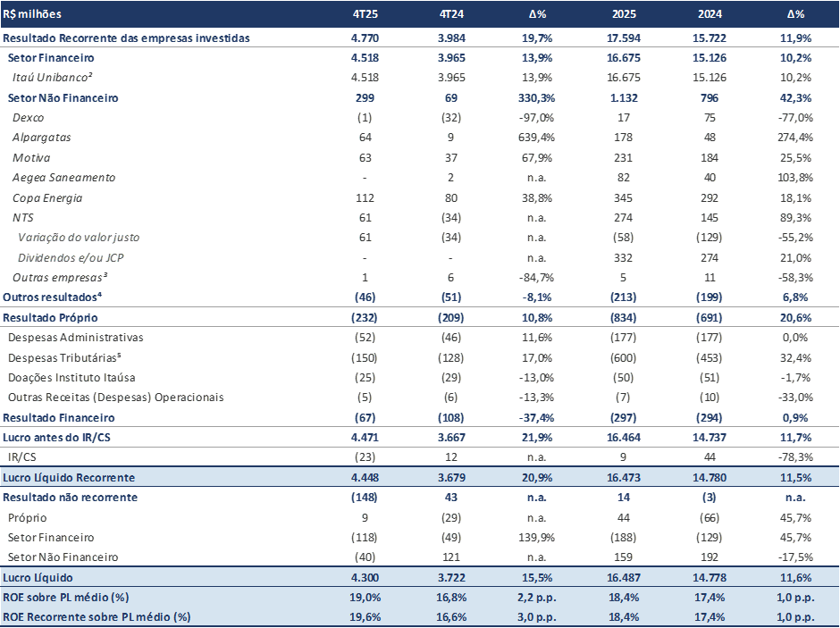Click the Lucro antes do IR/CS label
This screenshot has height=628, width=840.
click(59, 438)
